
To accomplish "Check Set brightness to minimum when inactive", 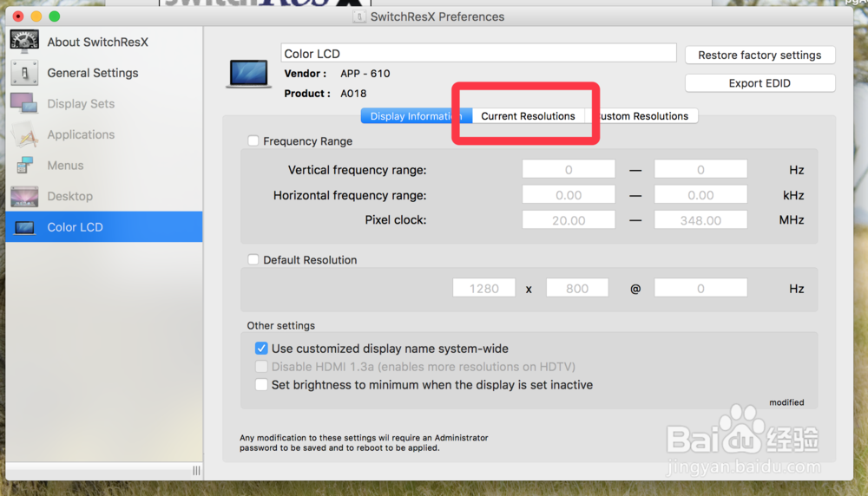I will (261, 385).
